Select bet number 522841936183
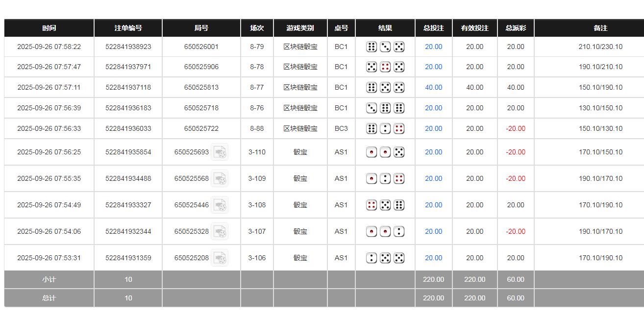The height and width of the screenshot is (319, 644). [x=128, y=108]
